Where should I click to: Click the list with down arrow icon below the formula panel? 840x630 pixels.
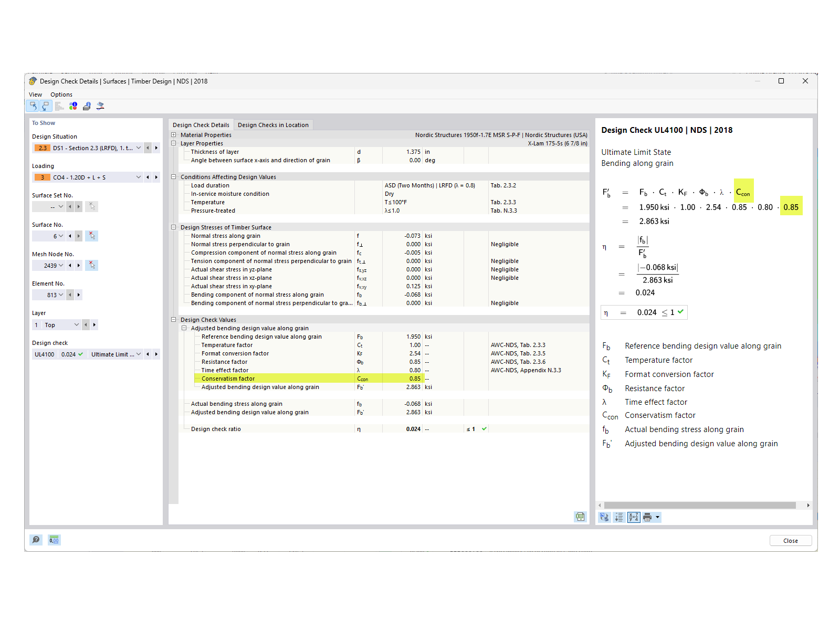619,517
